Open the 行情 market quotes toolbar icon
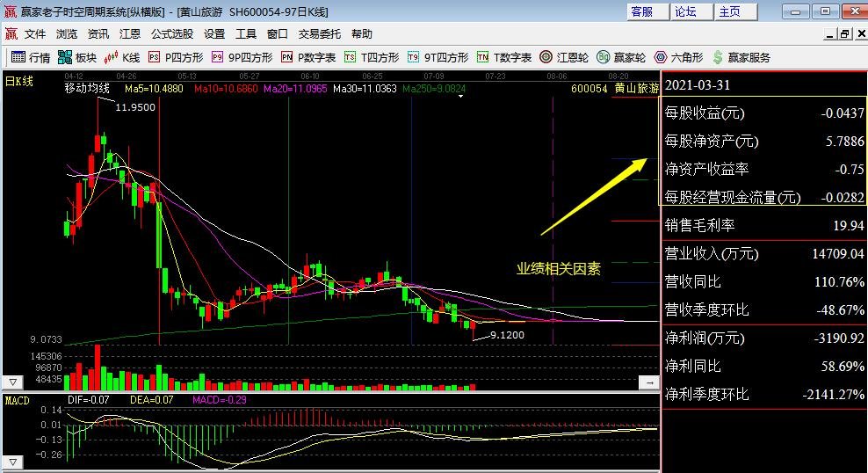868x473 pixels. pos(31,57)
